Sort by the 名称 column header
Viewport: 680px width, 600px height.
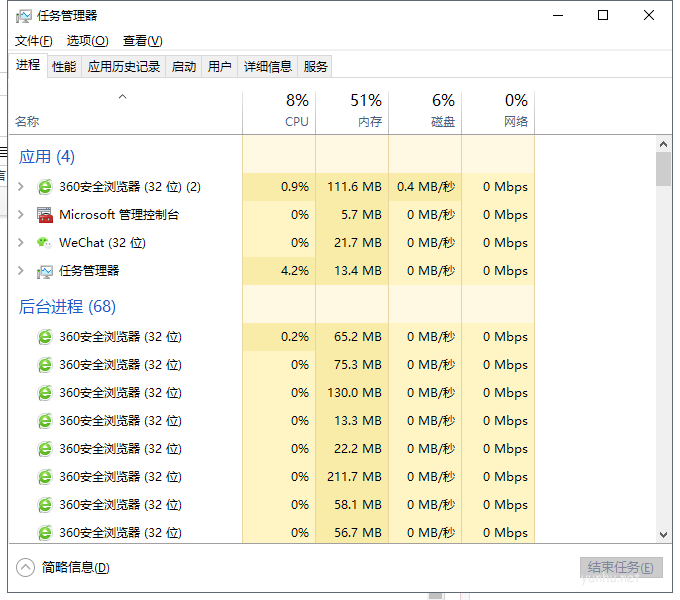[125, 112]
